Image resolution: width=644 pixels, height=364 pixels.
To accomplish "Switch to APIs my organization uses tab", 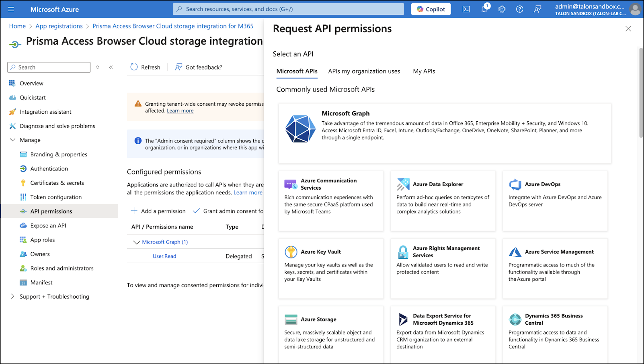I will tap(364, 71).
